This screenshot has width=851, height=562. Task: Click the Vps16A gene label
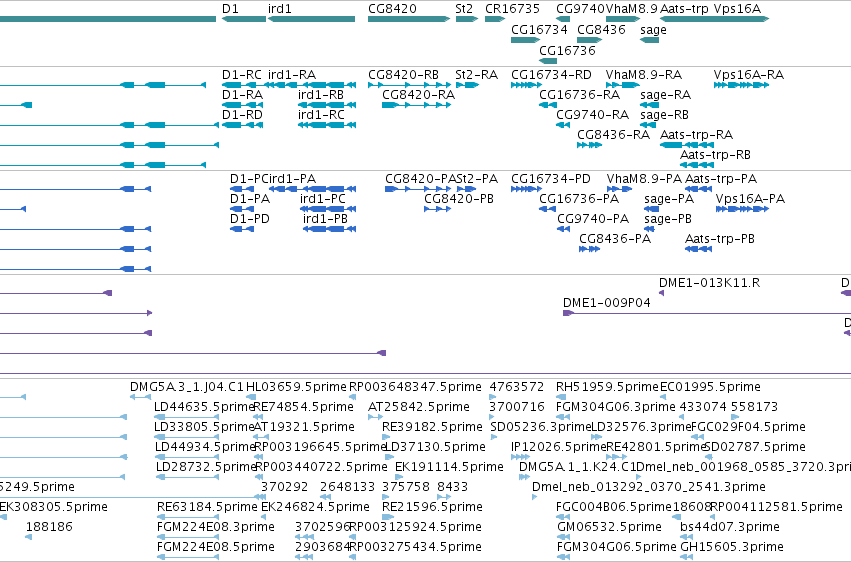pyautogui.click(x=737, y=9)
